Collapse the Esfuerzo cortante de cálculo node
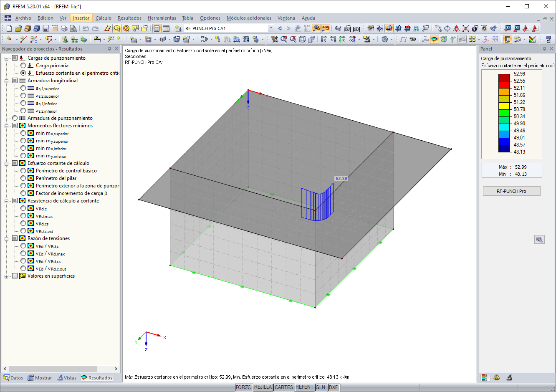Viewport: 556px width, 392px height. pos(7,163)
